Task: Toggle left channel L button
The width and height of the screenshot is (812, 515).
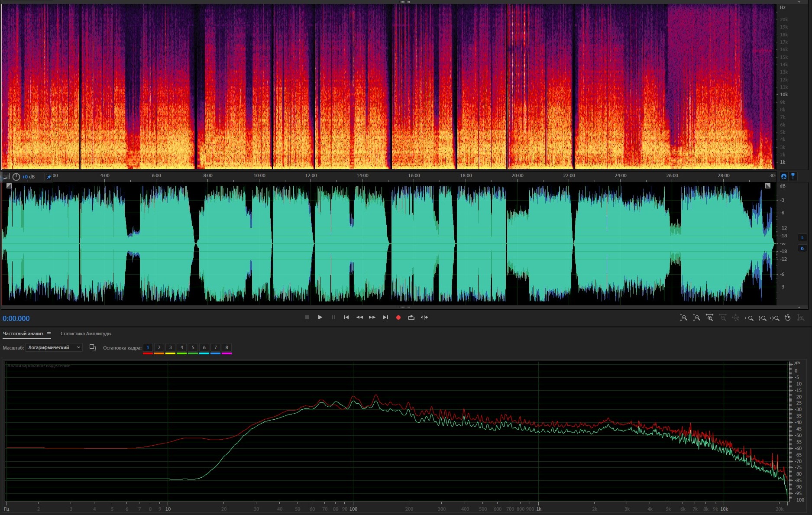Action: click(802, 237)
